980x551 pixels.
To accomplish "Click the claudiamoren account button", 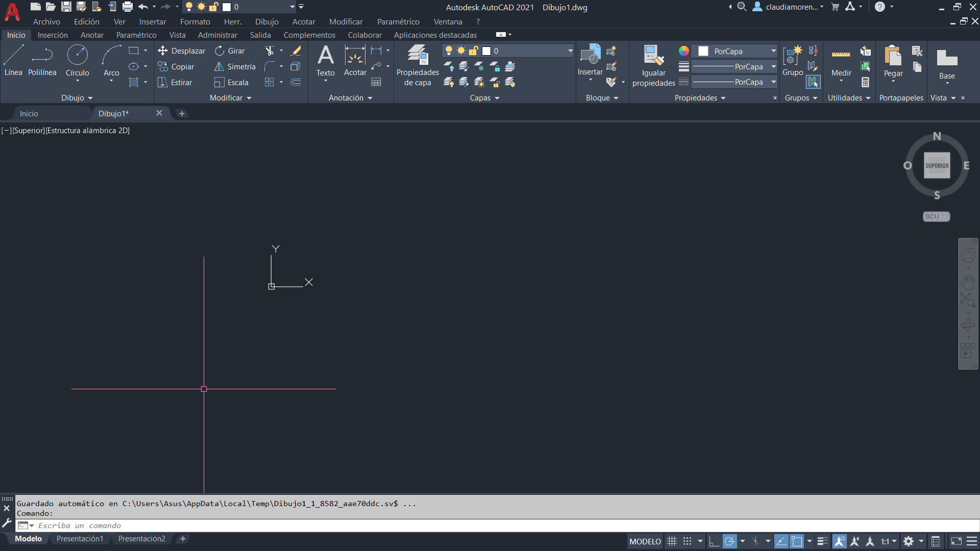I will pos(789,7).
